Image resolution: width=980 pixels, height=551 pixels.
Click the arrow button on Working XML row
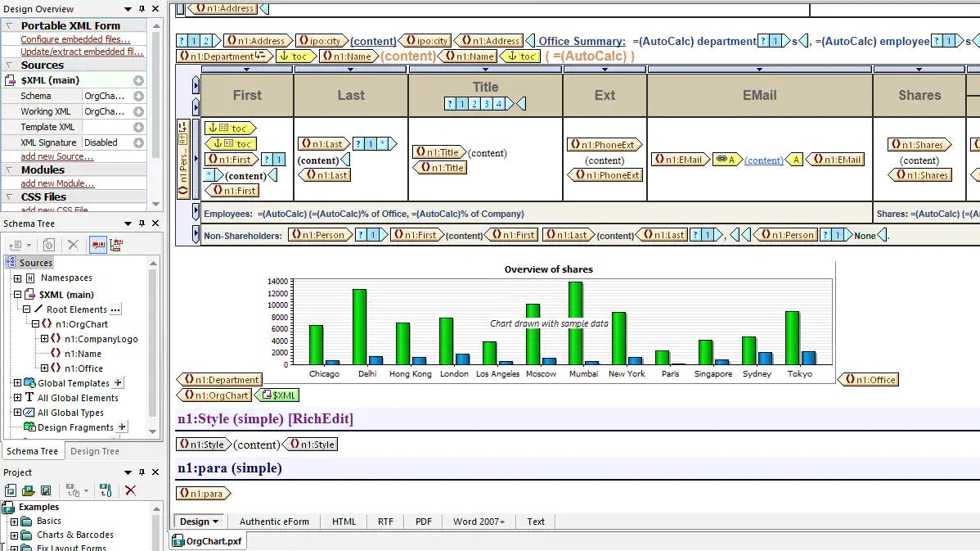tap(139, 111)
